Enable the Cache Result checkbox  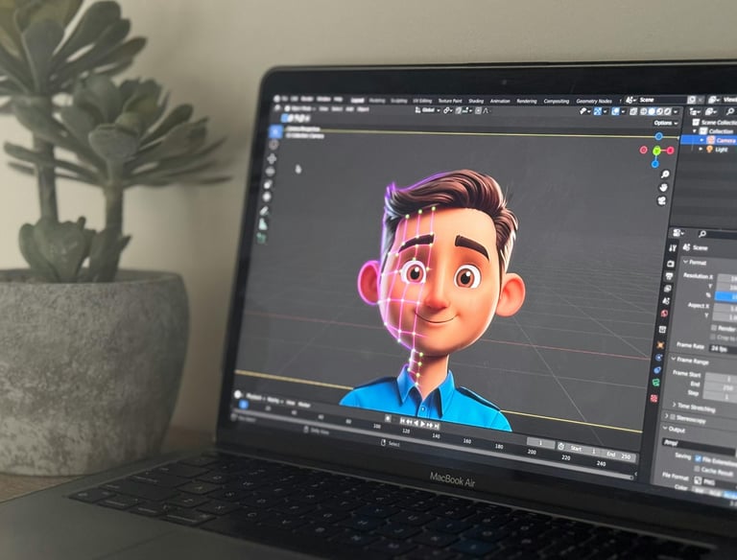pos(697,469)
